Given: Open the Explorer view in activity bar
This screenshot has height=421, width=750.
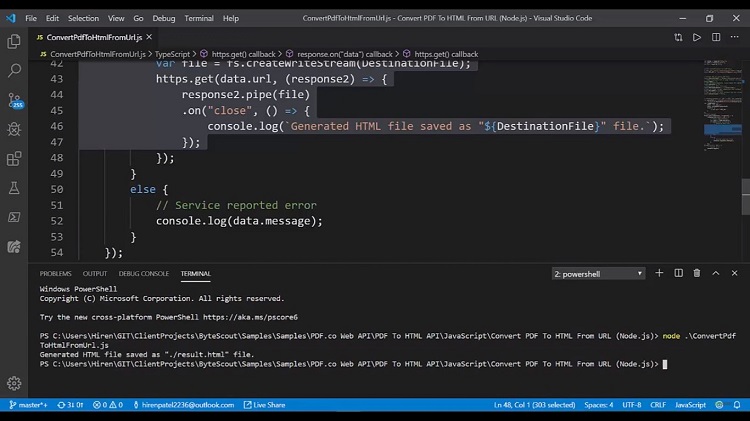Looking at the screenshot, I should click(x=14, y=42).
